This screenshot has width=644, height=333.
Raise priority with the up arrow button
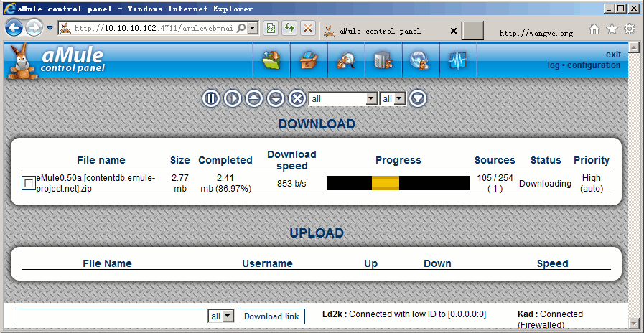(x=254, y=99)
